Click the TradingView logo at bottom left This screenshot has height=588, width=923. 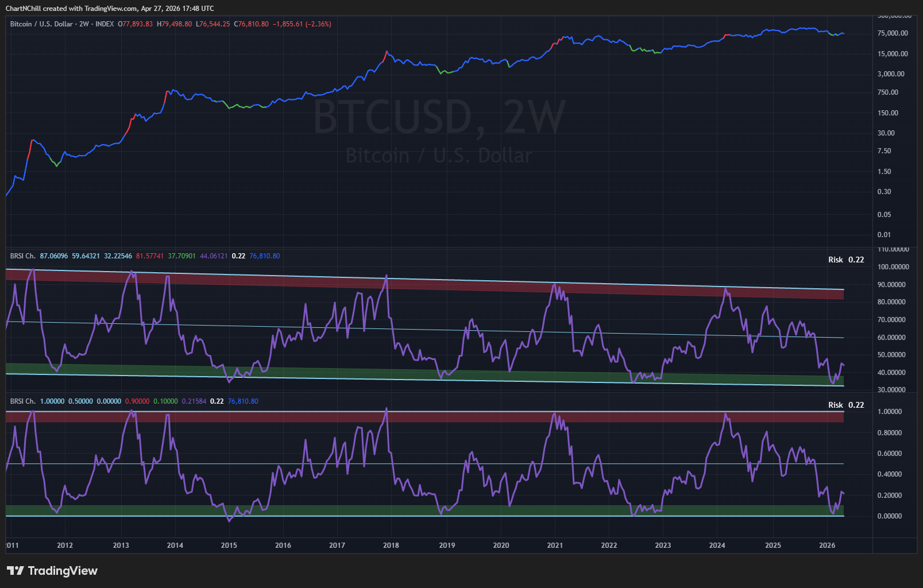click(x=52, y=570)
